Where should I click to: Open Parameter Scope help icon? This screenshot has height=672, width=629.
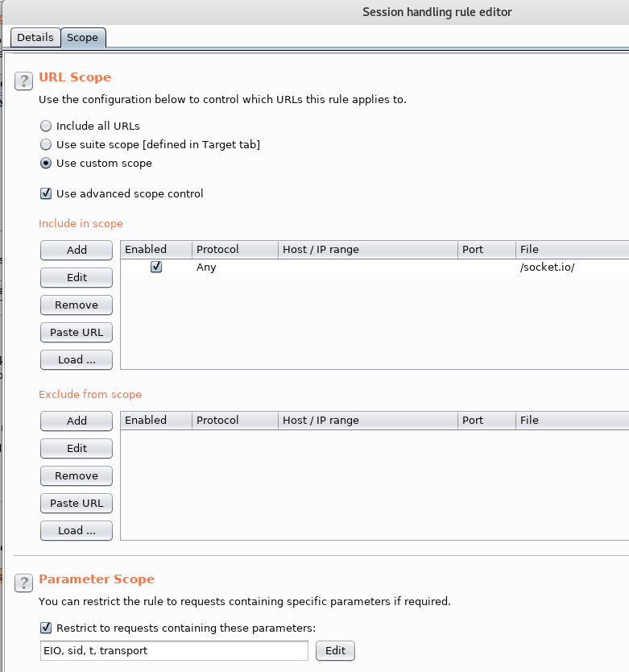[x=23, y=583]
